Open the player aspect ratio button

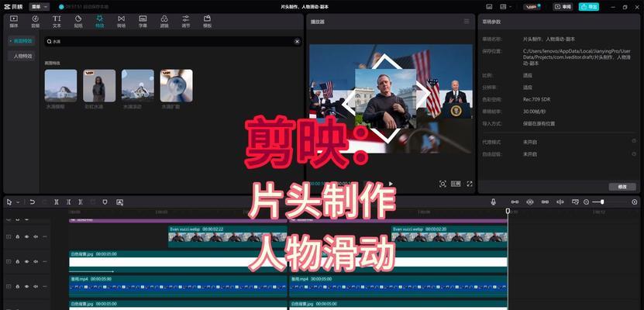(x=456, y=184)
